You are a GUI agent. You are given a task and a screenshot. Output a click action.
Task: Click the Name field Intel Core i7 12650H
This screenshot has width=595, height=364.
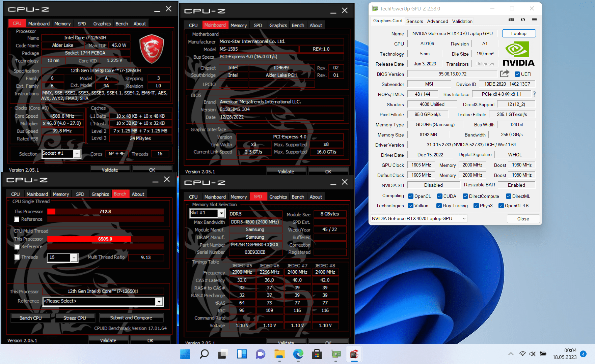(85, 38)
